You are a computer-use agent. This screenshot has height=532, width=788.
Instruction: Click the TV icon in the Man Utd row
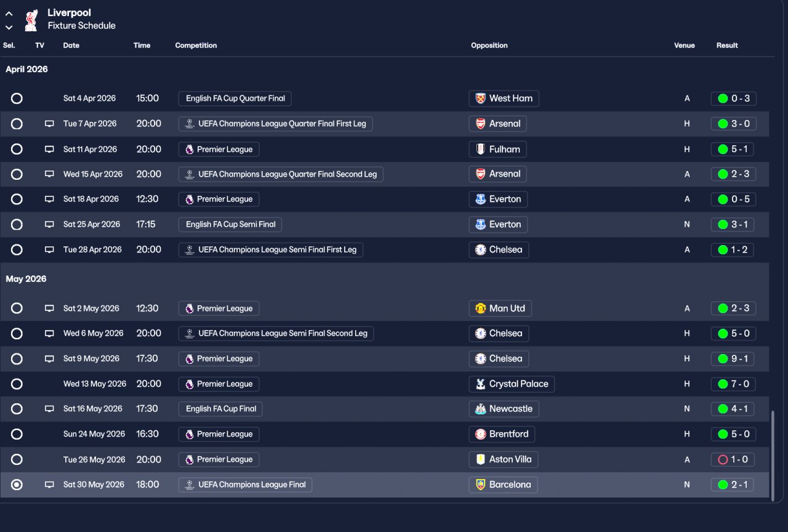49,308
